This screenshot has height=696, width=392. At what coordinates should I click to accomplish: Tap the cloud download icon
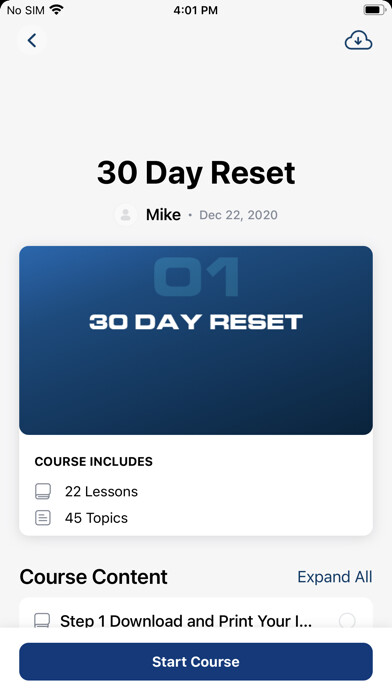click(x=358, y=41)
